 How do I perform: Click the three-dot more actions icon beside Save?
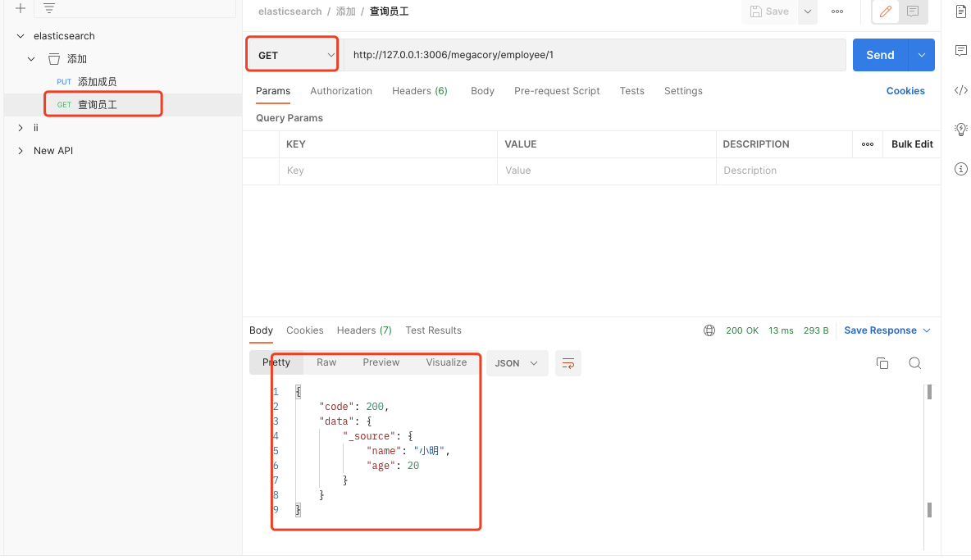[x=838, y=11]
